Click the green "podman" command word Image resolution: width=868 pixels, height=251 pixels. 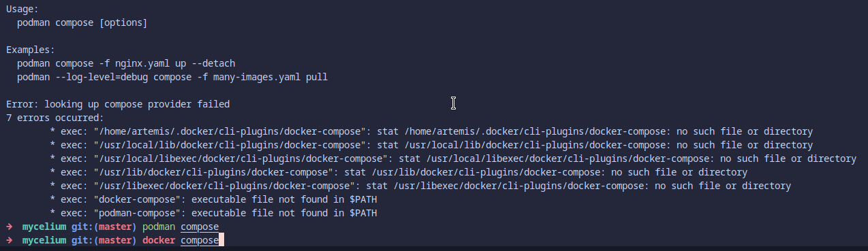click(159, 227)
